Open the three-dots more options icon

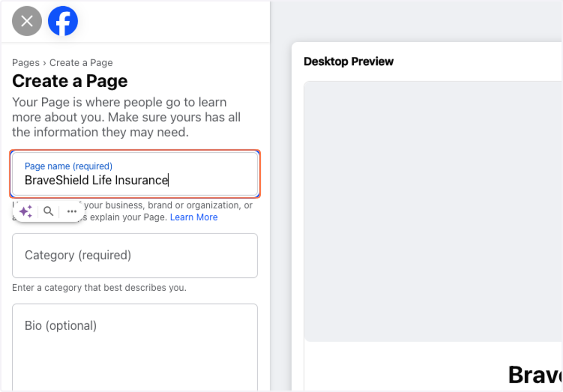click(72, 211)
